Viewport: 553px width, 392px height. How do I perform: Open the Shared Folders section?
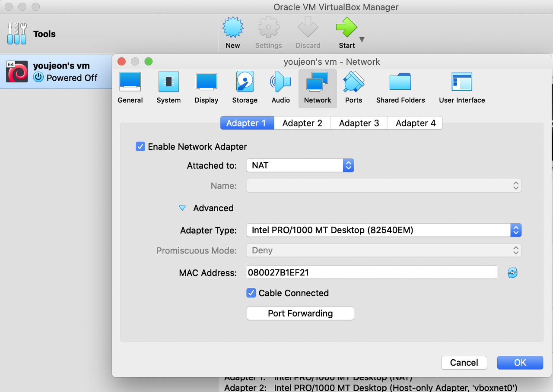(400, 88)
